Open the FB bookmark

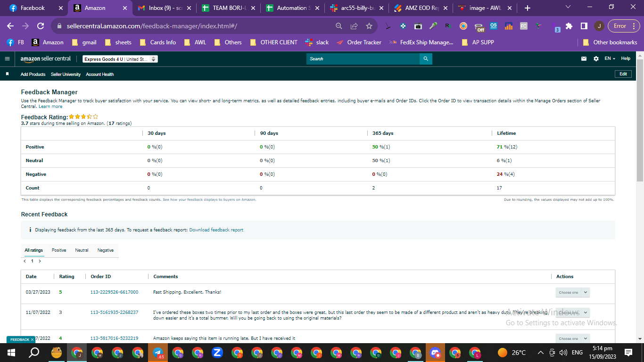tap(16, 42)
